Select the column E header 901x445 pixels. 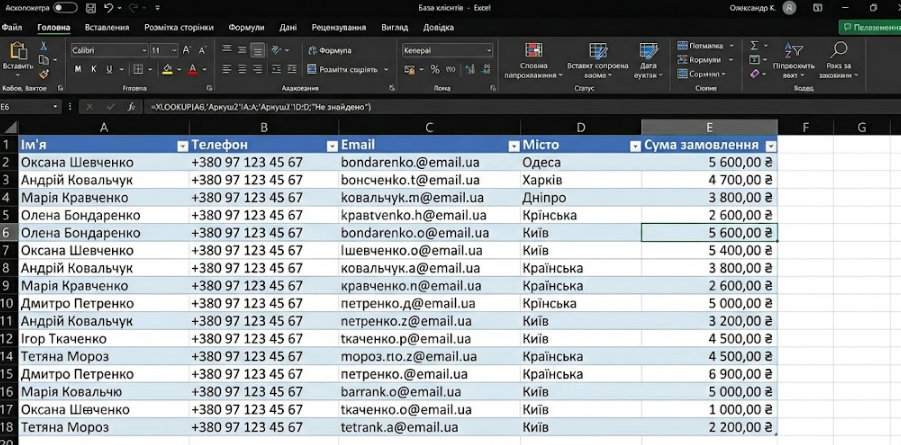point(709,128)
